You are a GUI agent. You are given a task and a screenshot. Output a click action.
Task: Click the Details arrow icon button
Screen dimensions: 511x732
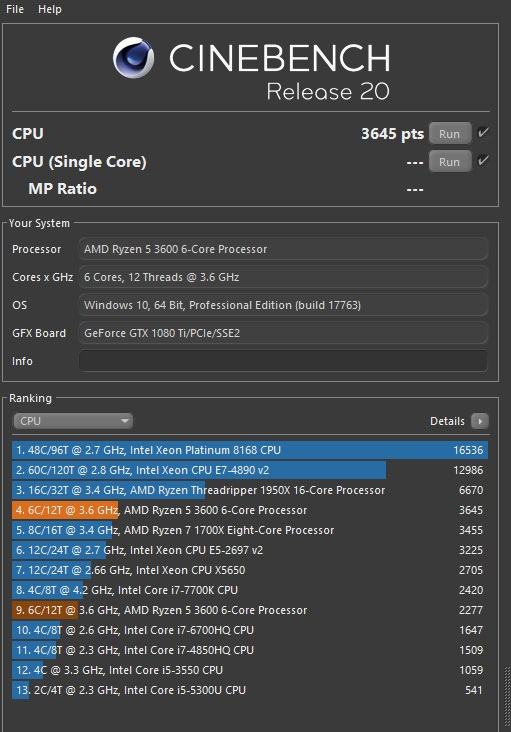point(479,421)
